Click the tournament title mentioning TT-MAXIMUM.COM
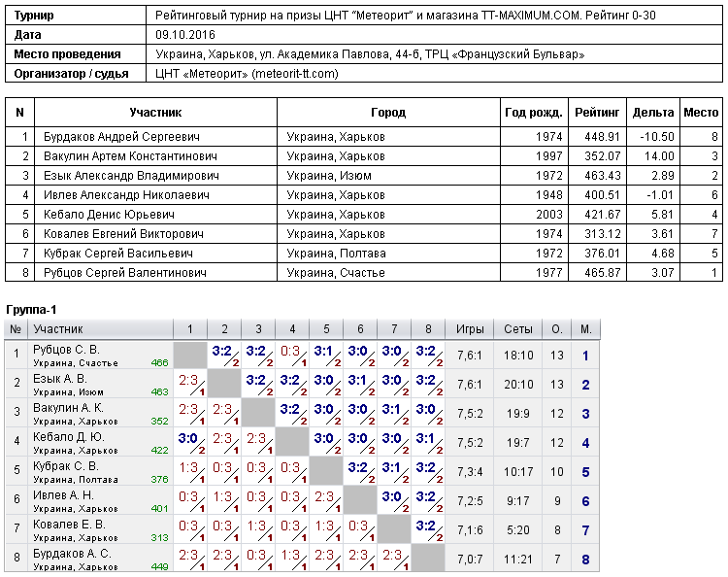728x577 pixels. coord(406,16)
